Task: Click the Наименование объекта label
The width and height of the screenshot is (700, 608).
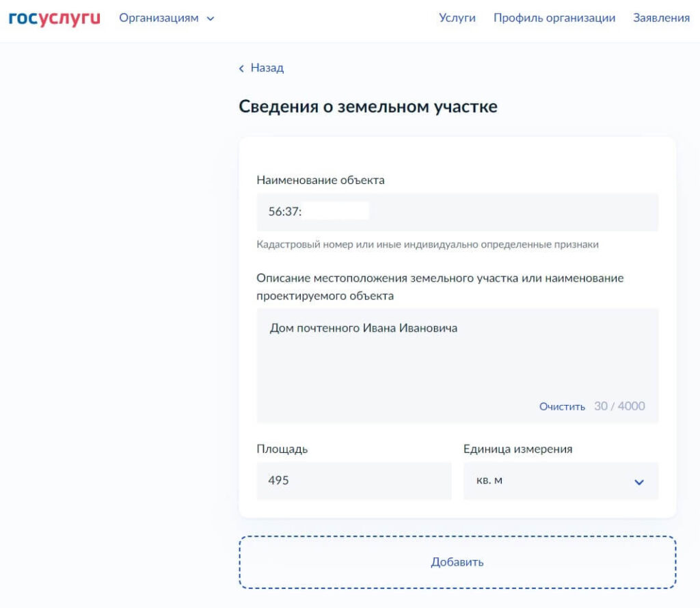Action: pyautogui.click(x=321, y=180)
